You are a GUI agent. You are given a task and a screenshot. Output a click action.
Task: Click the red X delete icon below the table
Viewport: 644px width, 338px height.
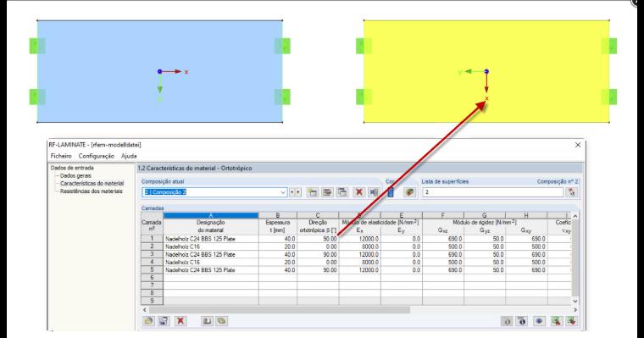point(180,321)
